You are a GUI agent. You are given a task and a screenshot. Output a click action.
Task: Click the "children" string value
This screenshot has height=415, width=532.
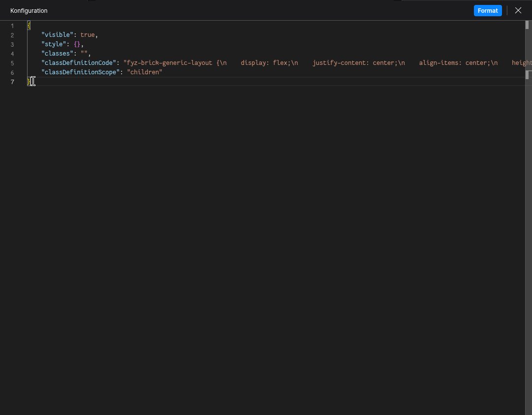click(x=145, y=72)
